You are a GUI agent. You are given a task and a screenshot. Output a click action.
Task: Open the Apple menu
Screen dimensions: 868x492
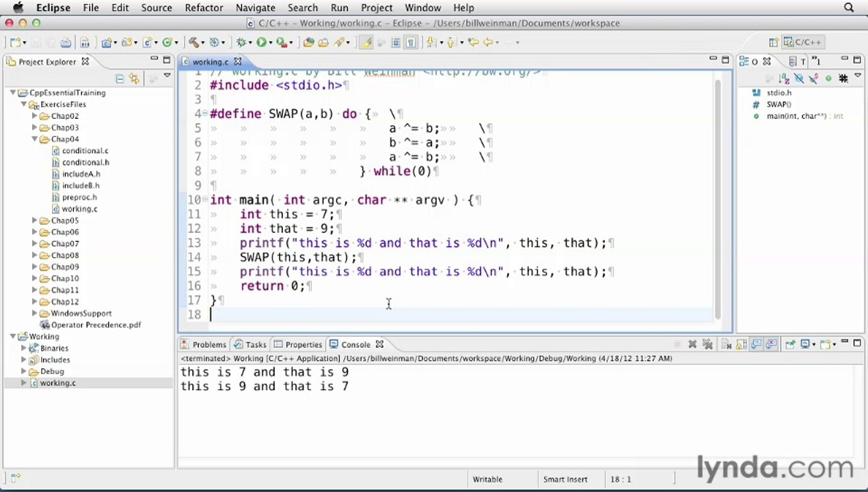[x=18, y=8]
